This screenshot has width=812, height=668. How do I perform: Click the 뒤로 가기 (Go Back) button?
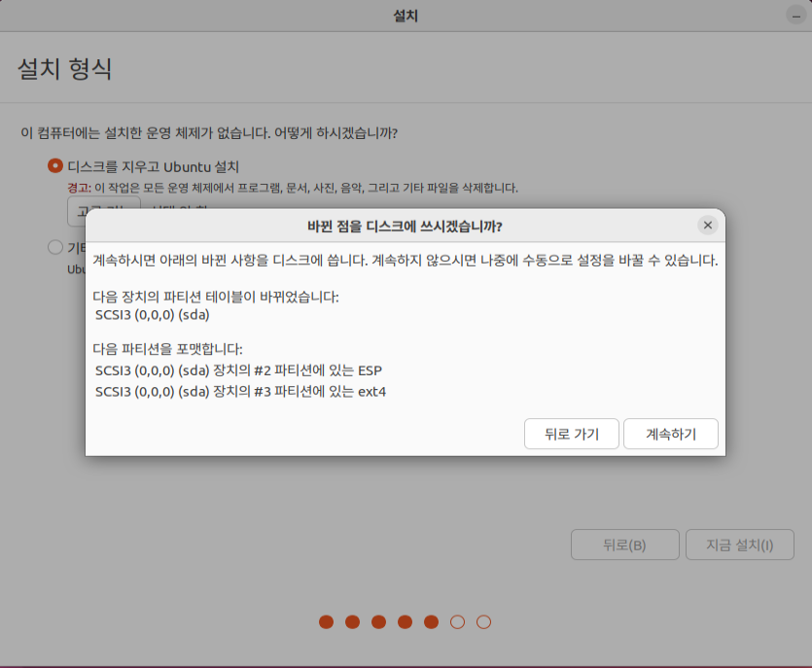coord(571,434)
